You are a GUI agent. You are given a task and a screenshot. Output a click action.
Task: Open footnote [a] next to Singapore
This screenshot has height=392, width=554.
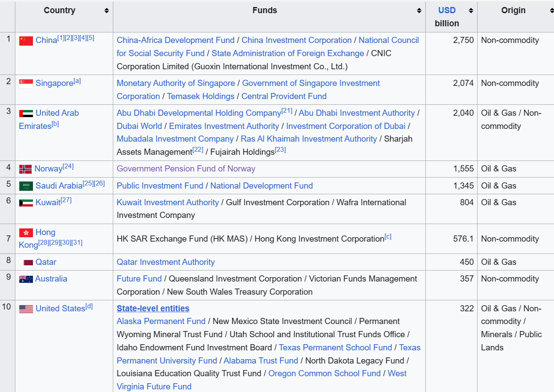pos(77,81)
